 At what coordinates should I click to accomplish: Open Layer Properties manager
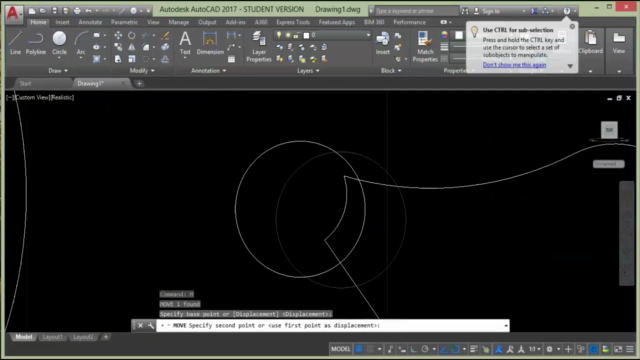(259, 47)
